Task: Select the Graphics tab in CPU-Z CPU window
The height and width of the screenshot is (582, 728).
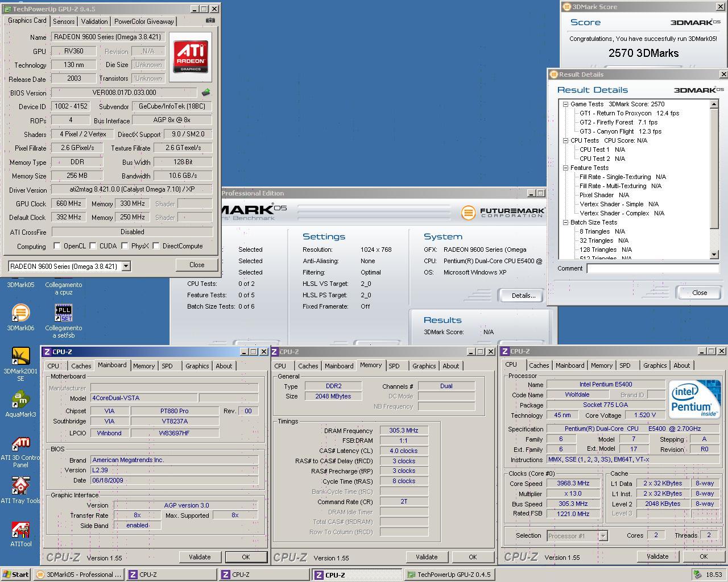Action: click(655, 365)
